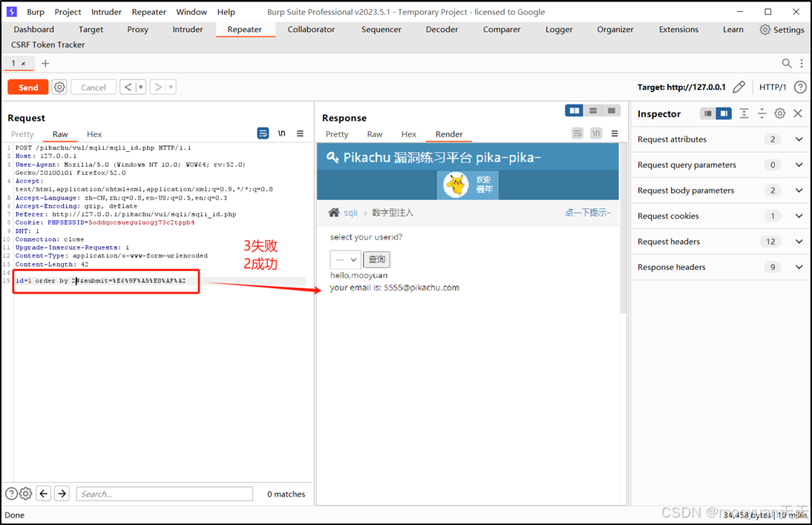Image resolution: width=812 pixels, height=525 pixels.
Task: Go to next search match arrow
Action: (x=62, y=493)
